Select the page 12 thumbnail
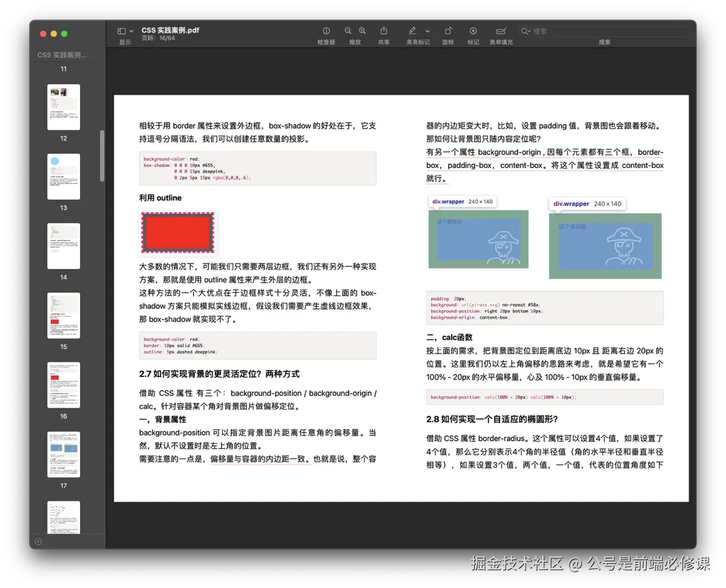 click(63, 107)
